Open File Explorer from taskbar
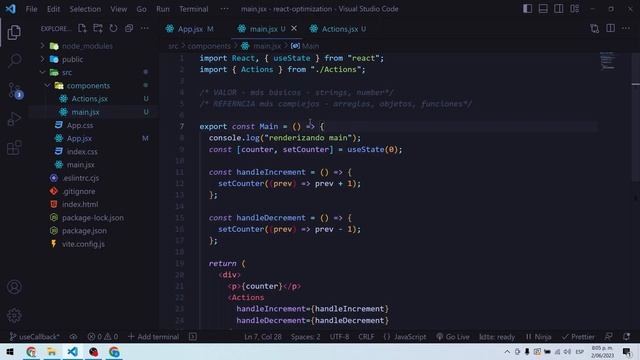This screenshot has width=640, height=360. pyautogui.click(x=52, y=351)
